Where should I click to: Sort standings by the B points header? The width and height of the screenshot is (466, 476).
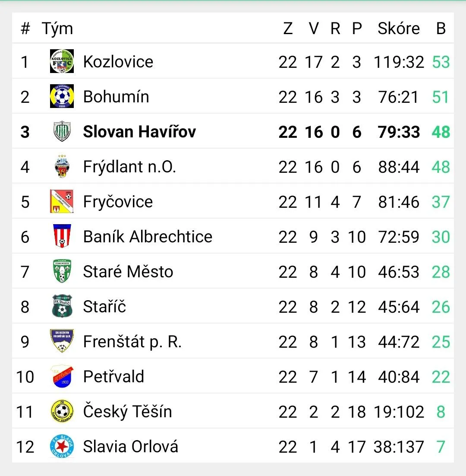(x=441, y=29)
